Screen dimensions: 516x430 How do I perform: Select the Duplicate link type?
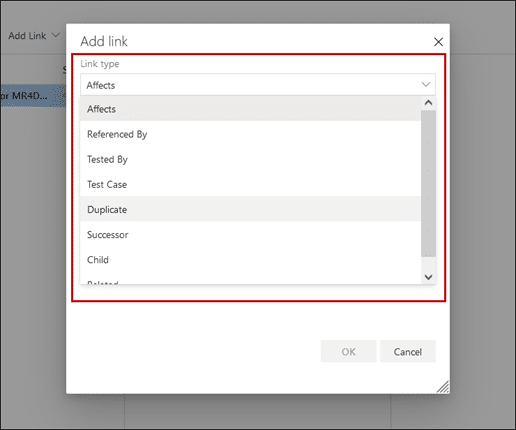click(250, 209)
